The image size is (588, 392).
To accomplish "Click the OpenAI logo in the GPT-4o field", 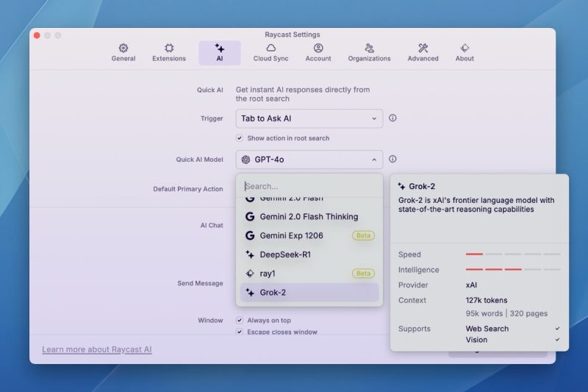I will tap(245, 160).
